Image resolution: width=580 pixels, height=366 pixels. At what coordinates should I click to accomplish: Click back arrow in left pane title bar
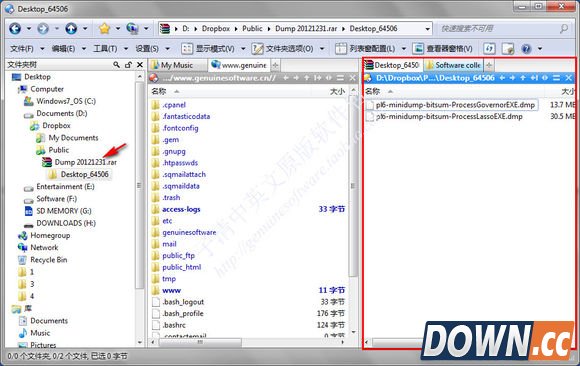click(x=286, y=78)
